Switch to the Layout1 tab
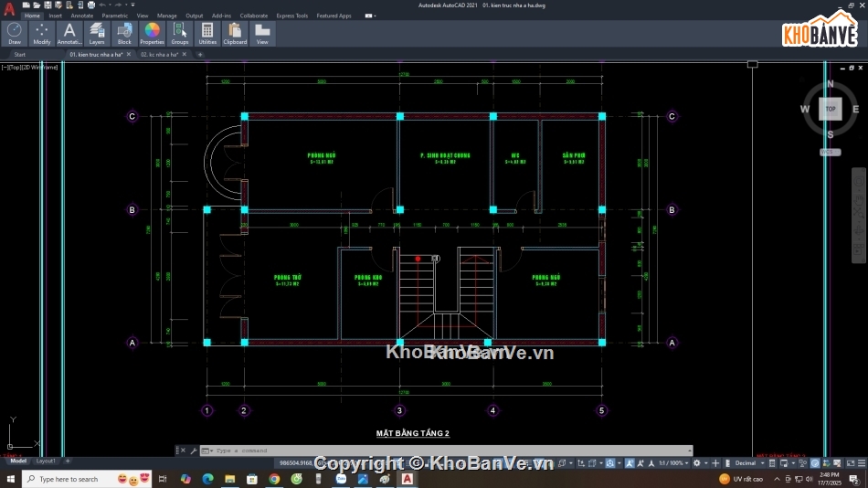 pyautogui.click(x=46, y=461)
